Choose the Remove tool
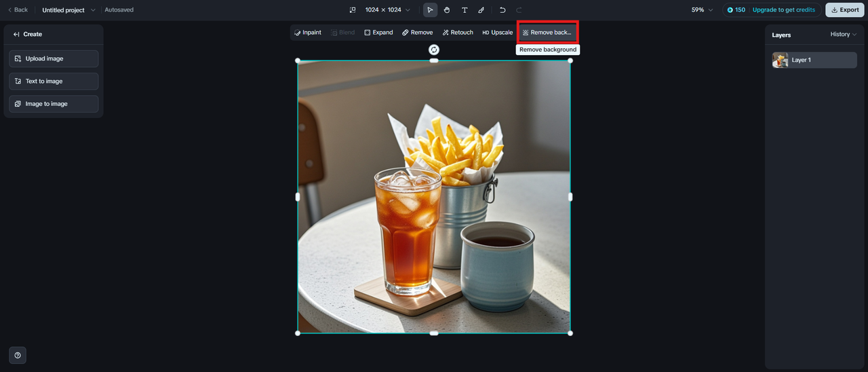The image size is (868, 372). [417, 33]
